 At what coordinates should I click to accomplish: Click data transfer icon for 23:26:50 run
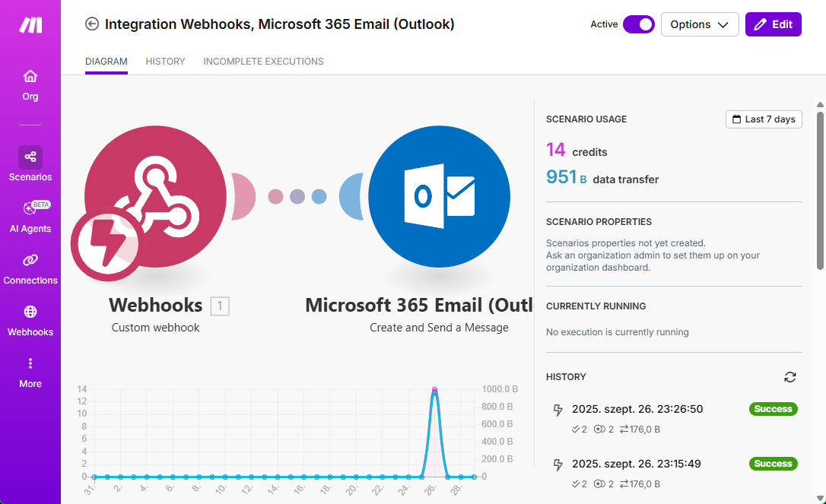tap(624, 430)
